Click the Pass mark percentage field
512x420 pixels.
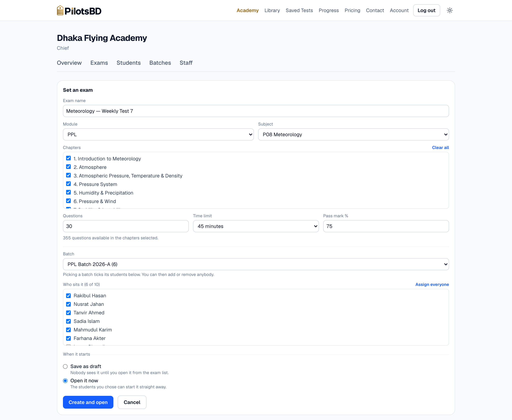[386, 226]
